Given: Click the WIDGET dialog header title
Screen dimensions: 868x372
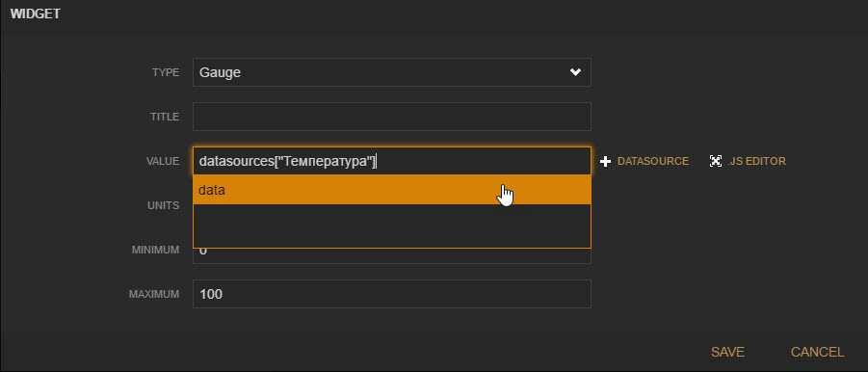Looking at the screenshot, I should [x=36, y=14].
